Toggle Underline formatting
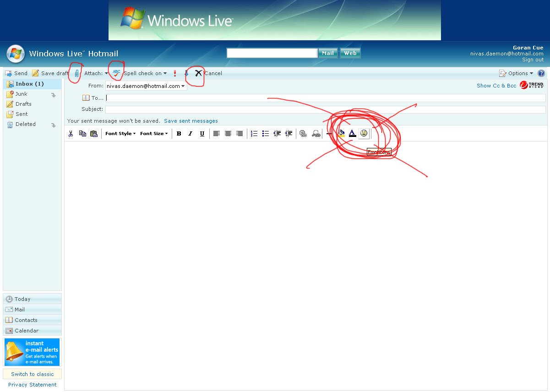The width and height of the screenshot is (550, 392). [x=202, y=134]
